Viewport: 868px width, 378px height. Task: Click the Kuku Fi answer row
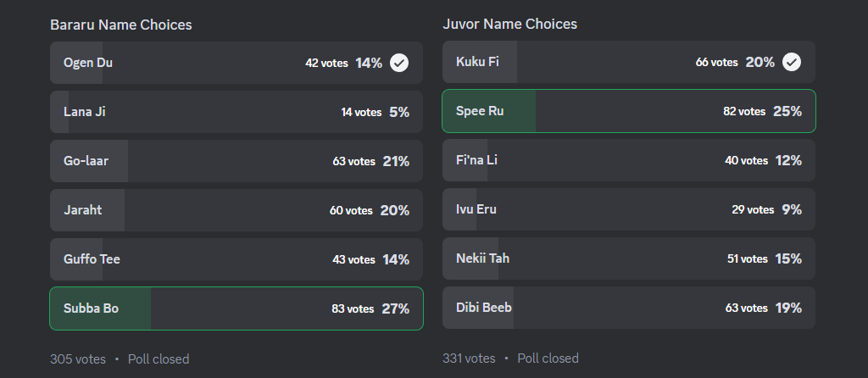pos(629,62)
